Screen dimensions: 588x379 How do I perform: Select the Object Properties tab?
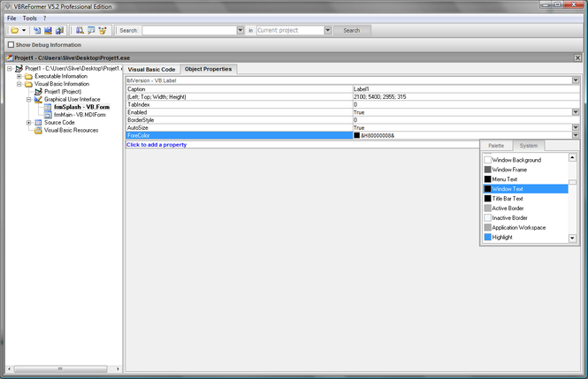(x=209, y=69)
